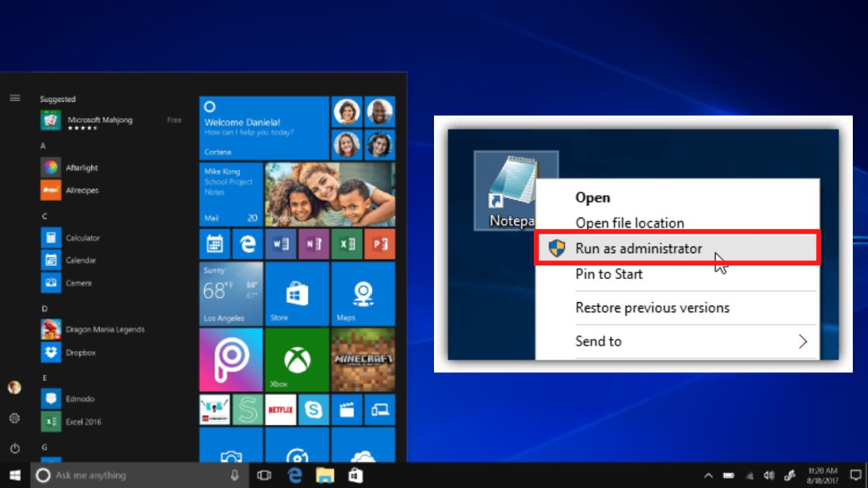Activate the Cortana microphone icon

tap(234, 475)
